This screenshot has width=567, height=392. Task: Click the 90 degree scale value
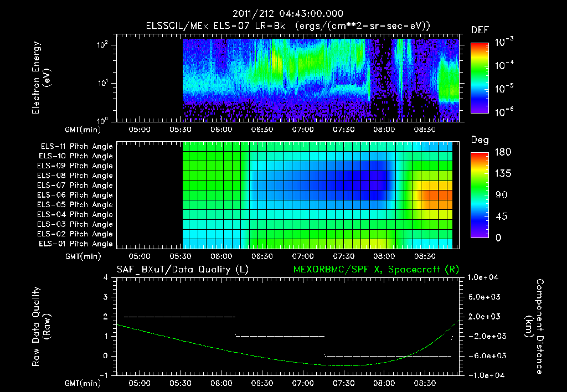(x=502, y=195)
